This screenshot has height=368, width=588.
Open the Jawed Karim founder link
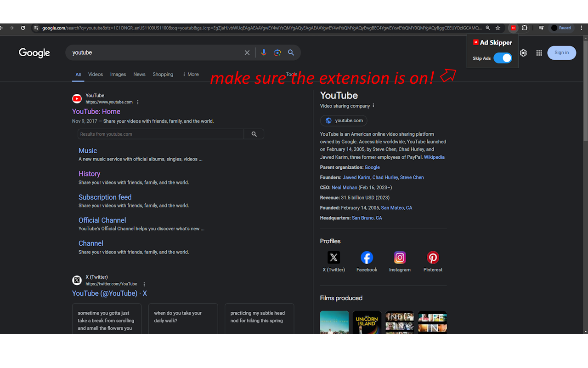356,178
